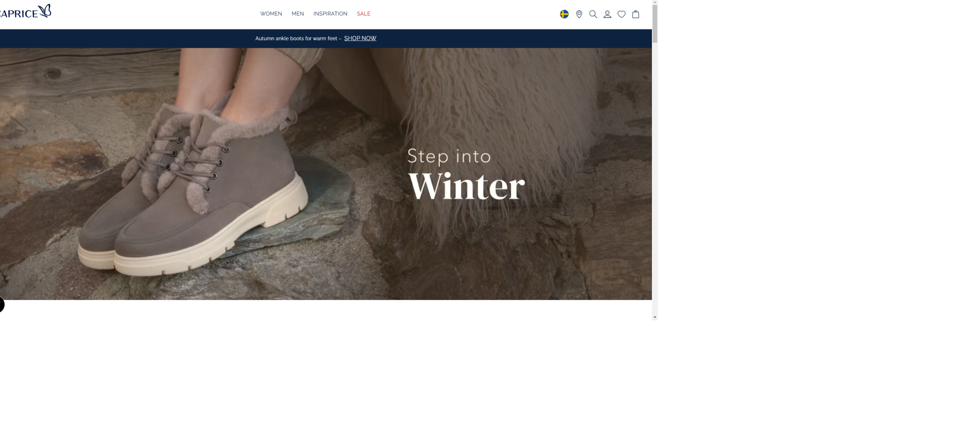The height and width of the screenshot is (433, 980).
Task: Open the shopping bag icon
Action: click(x=635, y=14)
